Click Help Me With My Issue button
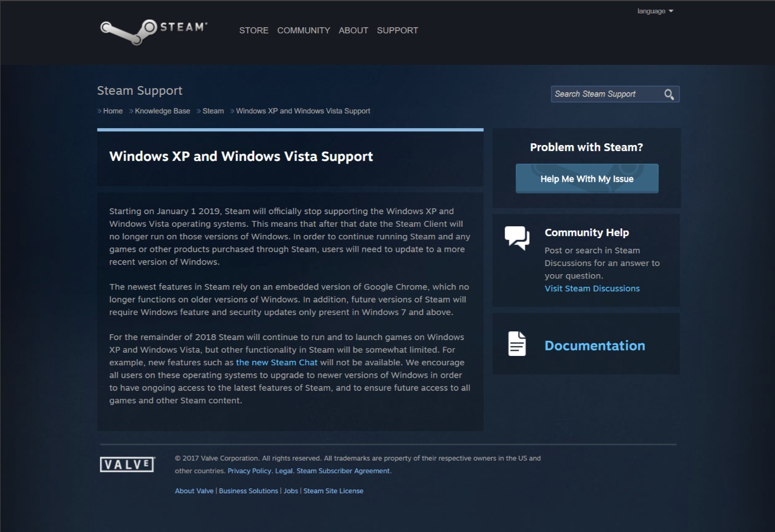Image resolution: width=775 pixels, height=532 pixels. 587,178
